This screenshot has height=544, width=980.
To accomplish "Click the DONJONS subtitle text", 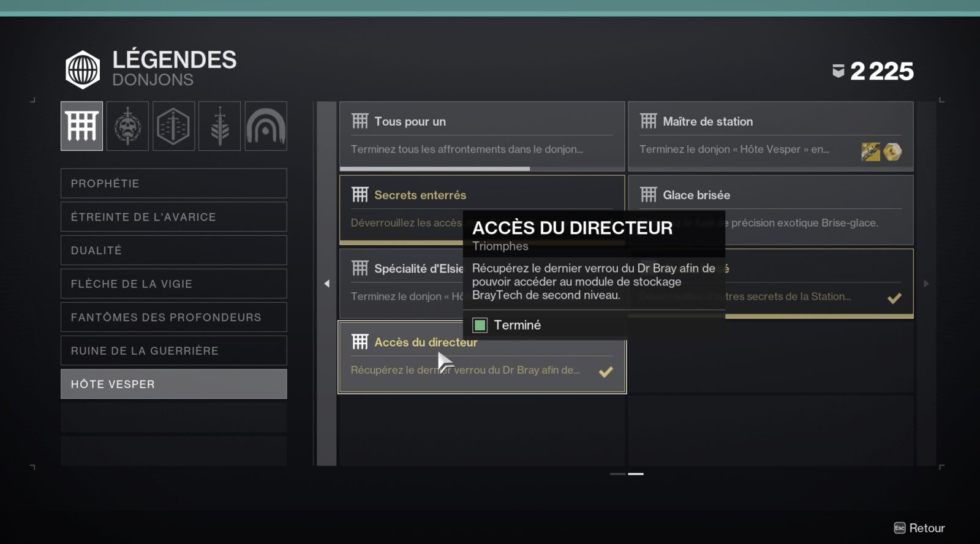I will [153, 80].
